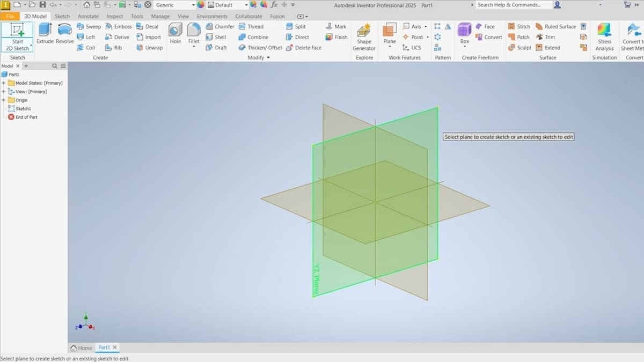Image resolution: width=644 pixels, height=362 pixels.
Task: Select the Freeform Box tool
Action: click(465, 33)
